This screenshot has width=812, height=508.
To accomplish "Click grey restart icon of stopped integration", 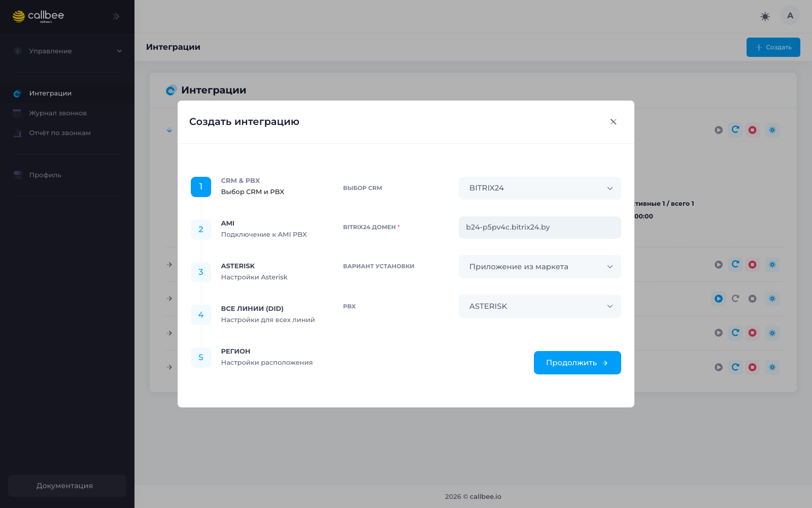I will click(x=735, y=298).
